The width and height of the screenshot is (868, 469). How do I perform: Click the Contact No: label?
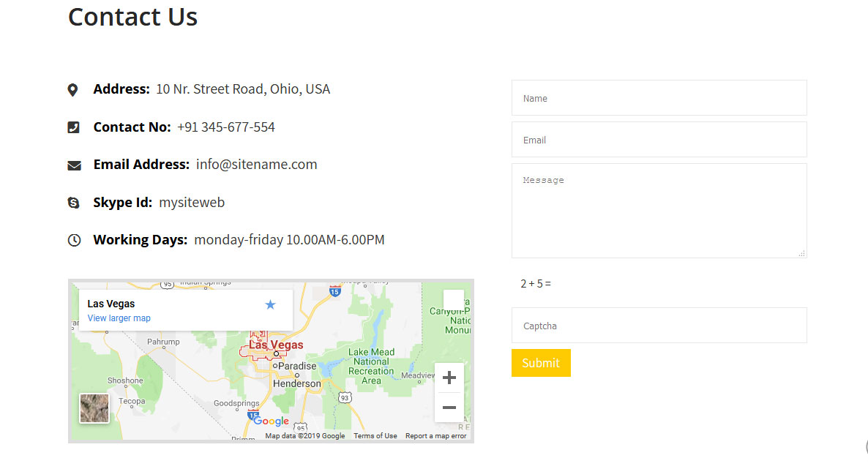pos(132,127)
